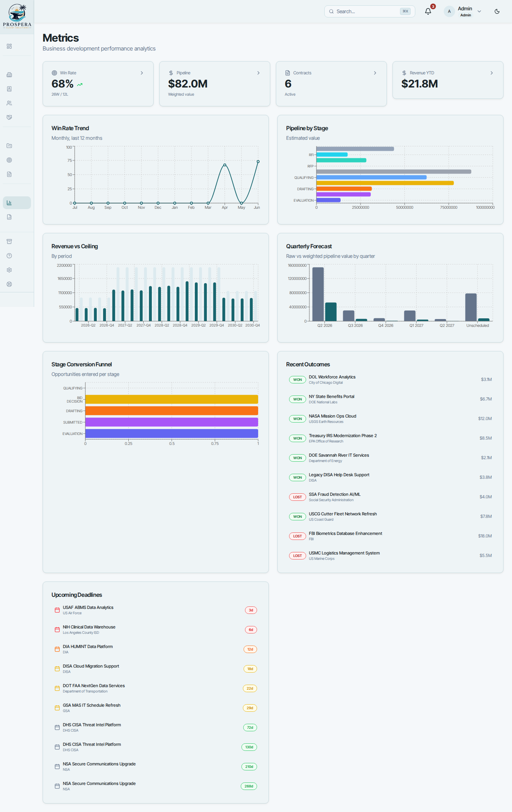The width and height of the screenshot is (512, 812).
Task: Click the Prospera logo
Action: pos(17,16)
